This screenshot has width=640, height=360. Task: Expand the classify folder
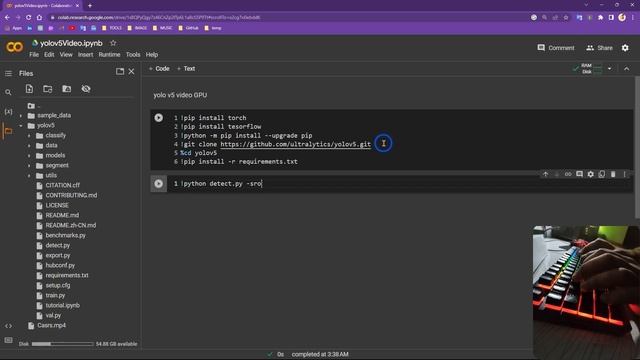pos(29,136)
